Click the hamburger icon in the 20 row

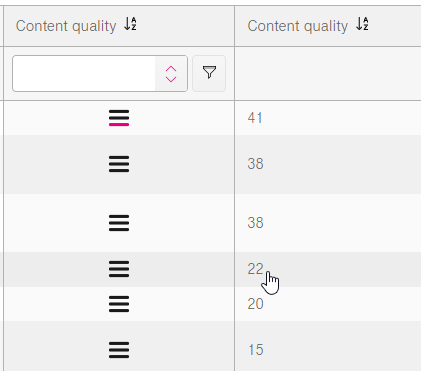coord(119,304)
